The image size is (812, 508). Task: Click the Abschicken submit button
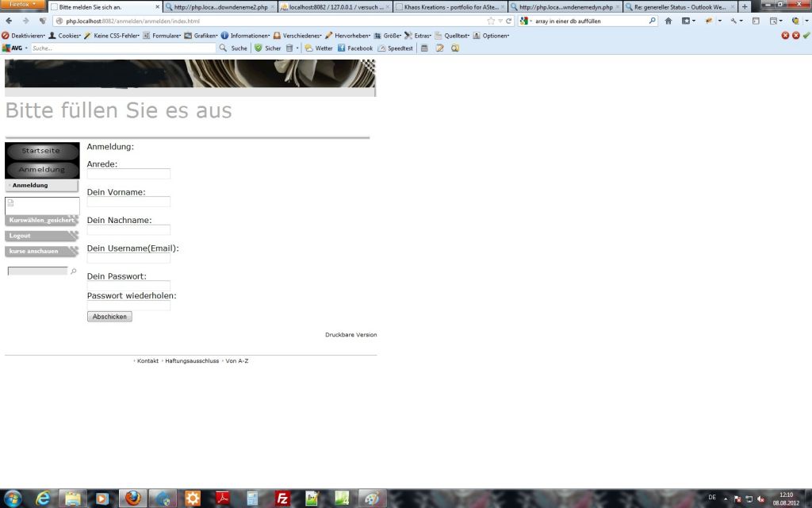click(x=109, y=317)
